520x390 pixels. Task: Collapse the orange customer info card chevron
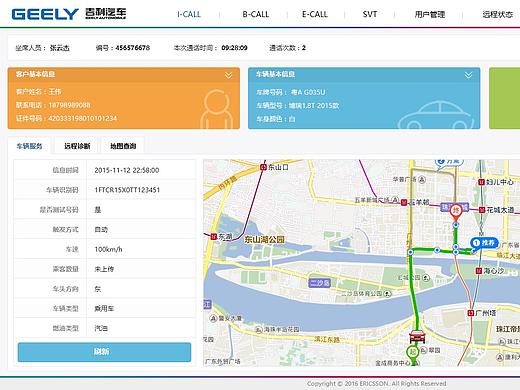(228, 75)
